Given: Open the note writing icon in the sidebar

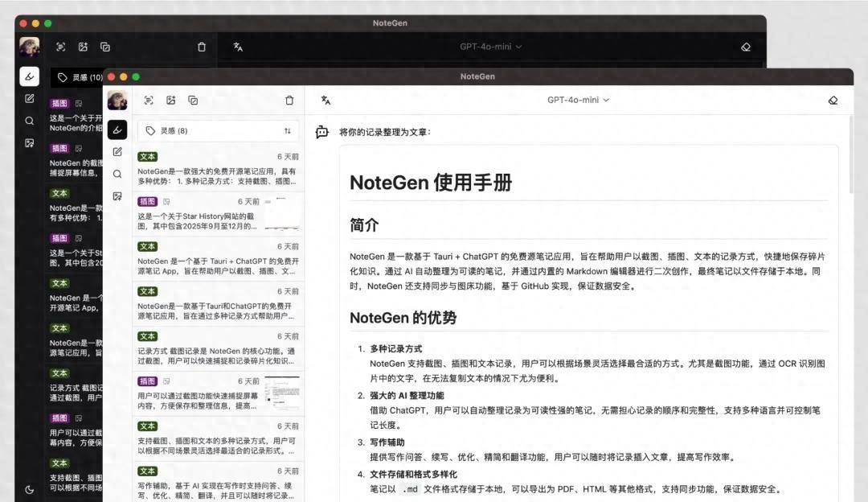Looking at the screenshot, I should [x=117, y=151].
